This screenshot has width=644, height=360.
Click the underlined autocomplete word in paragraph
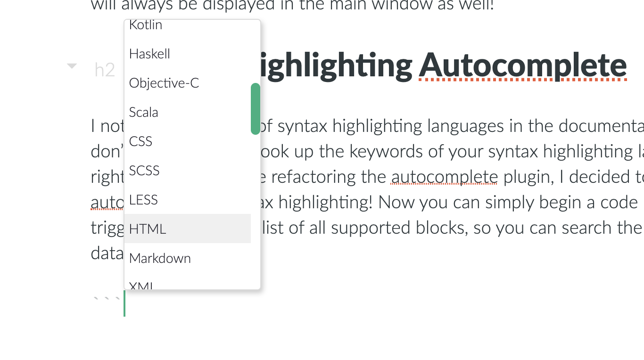click(444, 177)
